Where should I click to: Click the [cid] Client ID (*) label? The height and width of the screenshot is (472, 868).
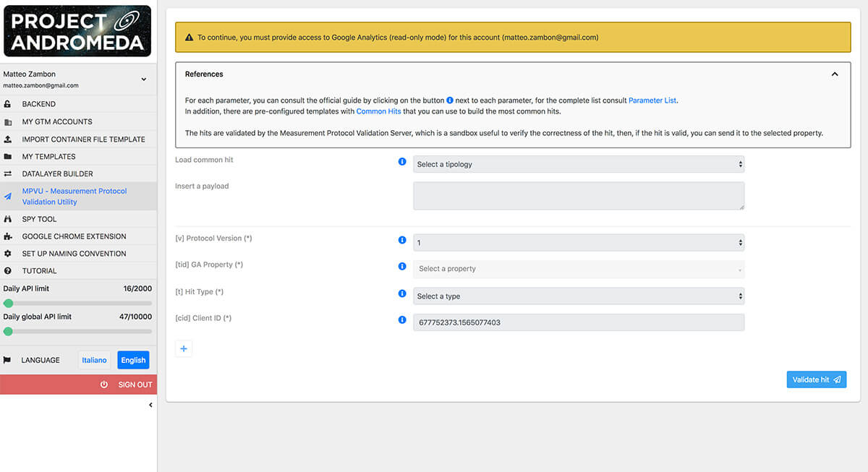tap(203, 318)
